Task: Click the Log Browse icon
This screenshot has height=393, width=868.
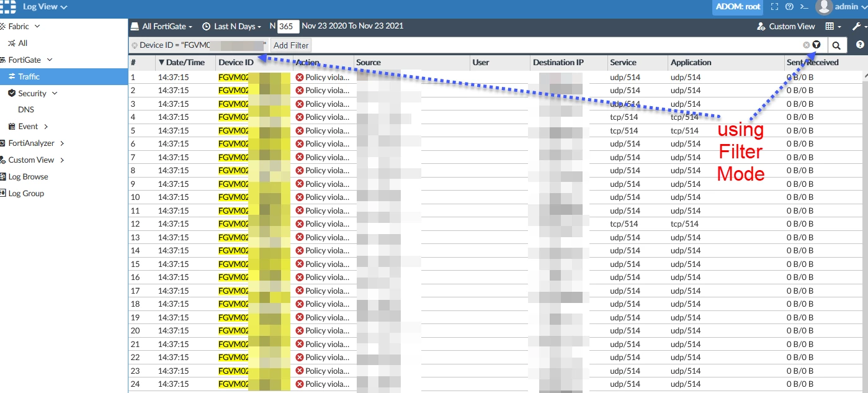Action: point(3,177)
